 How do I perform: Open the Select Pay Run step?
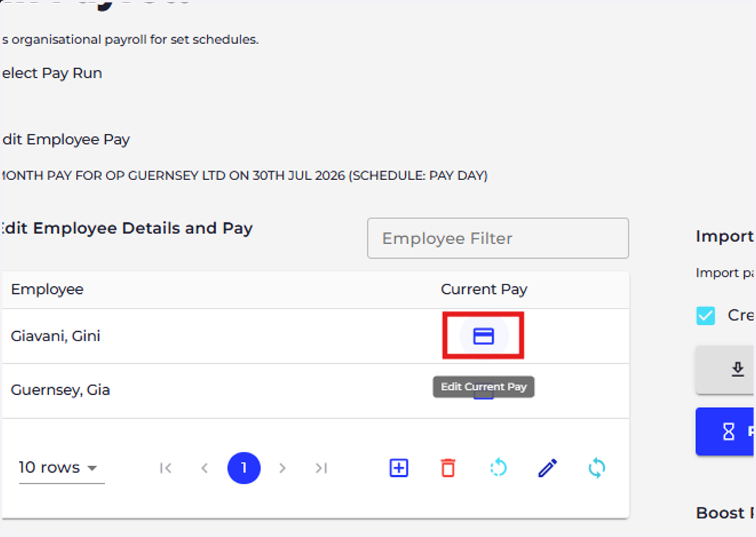50,73
